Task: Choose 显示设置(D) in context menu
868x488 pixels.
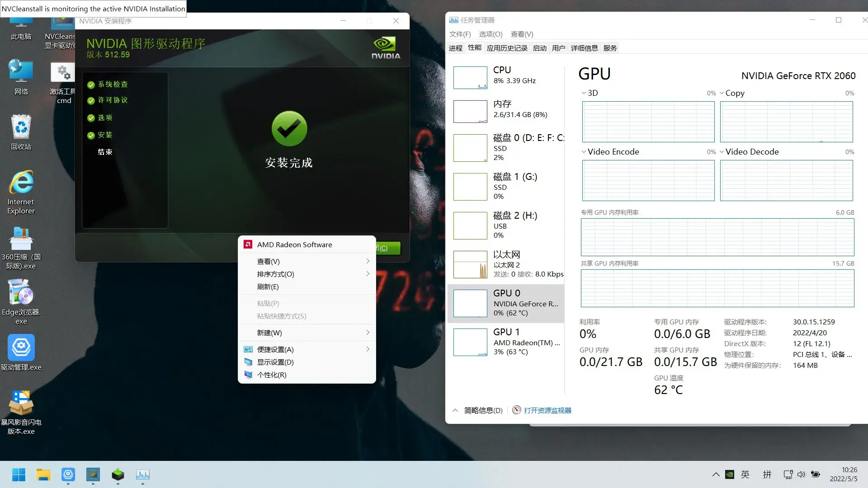Action: [307, 362]
